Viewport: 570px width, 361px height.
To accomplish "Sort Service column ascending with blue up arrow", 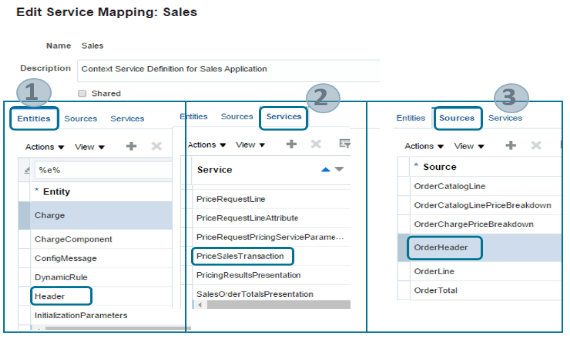I will [x=325, y=169].
